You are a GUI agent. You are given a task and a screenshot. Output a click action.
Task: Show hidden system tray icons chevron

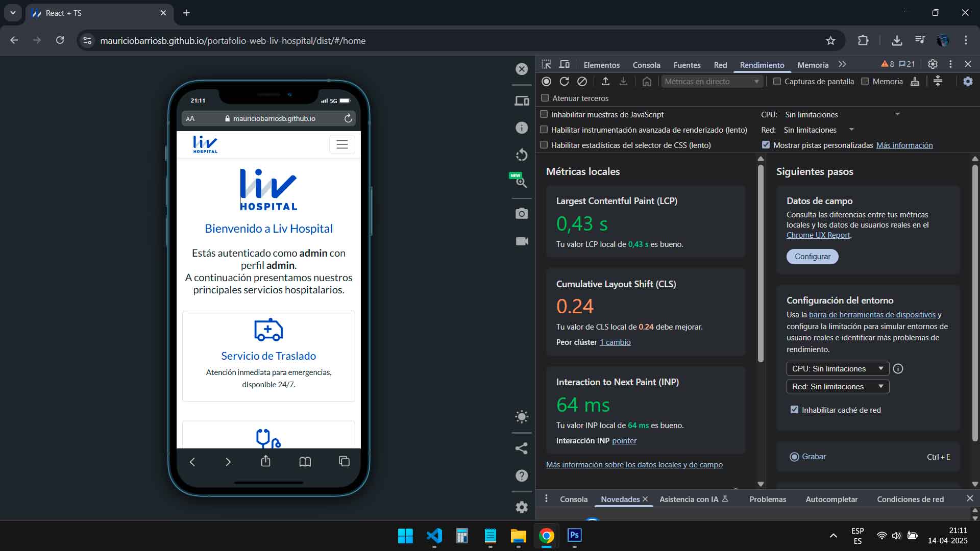[x=833, y=536]
